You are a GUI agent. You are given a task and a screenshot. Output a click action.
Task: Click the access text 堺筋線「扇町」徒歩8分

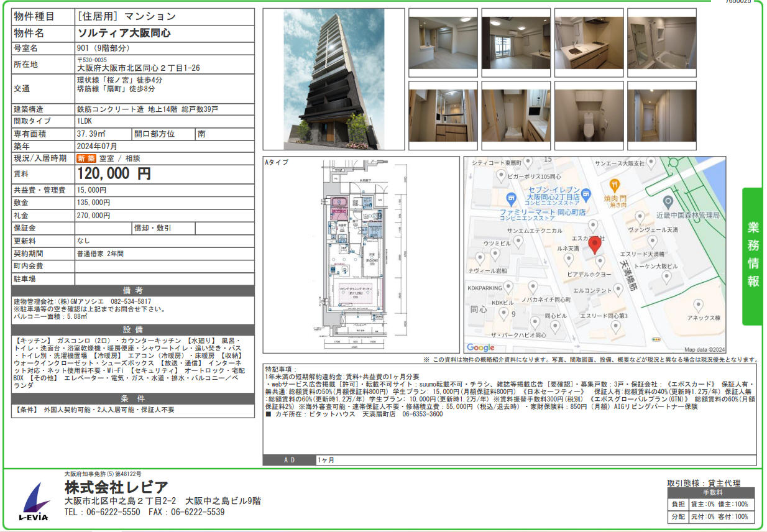[116, 89]
